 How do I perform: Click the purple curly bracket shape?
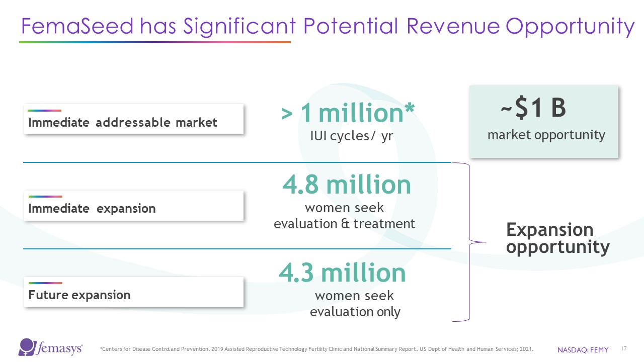(x=469, y=242)
